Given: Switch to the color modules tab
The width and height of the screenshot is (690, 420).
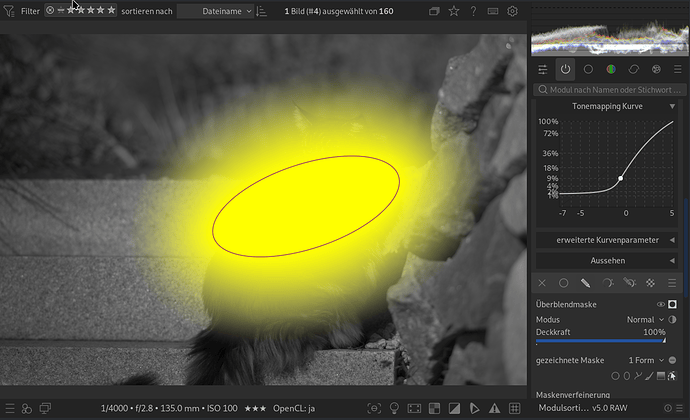Looking at the screenshot, I should [x=610, y=69].
